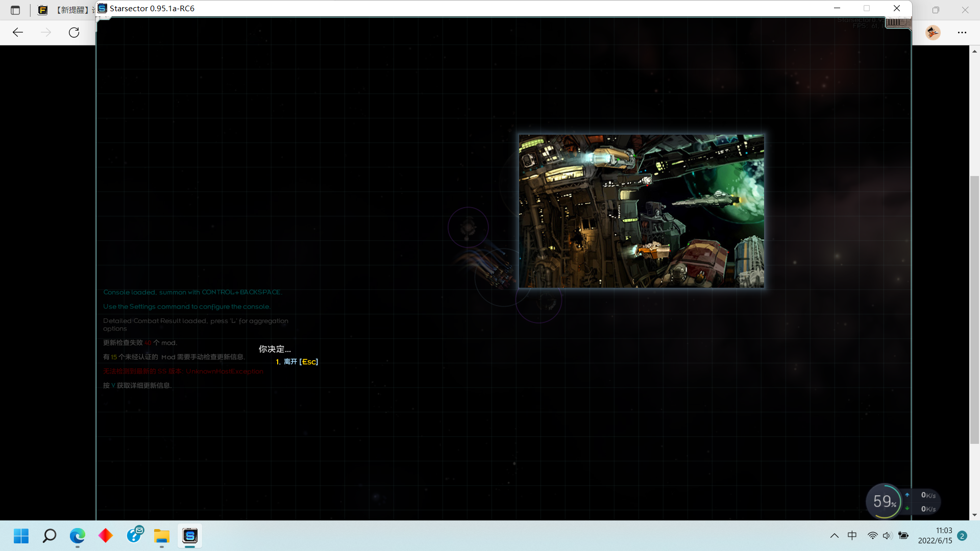
Task: Open the taskbar search magnifier
Action: [x=50, y=536]
